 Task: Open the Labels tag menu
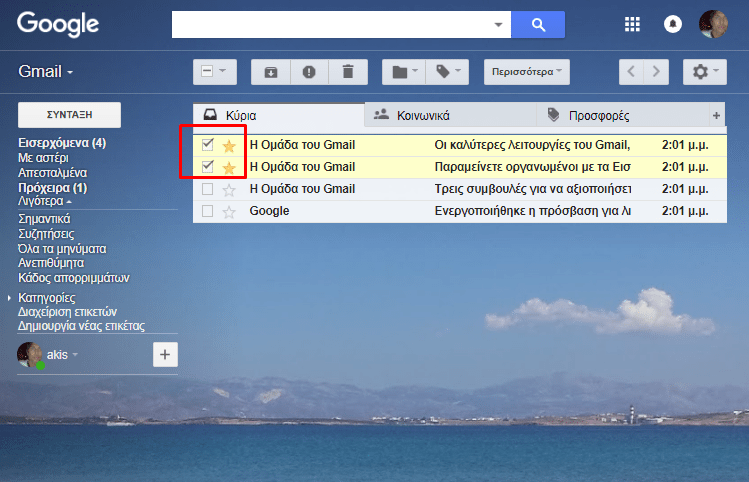point(447,72)
